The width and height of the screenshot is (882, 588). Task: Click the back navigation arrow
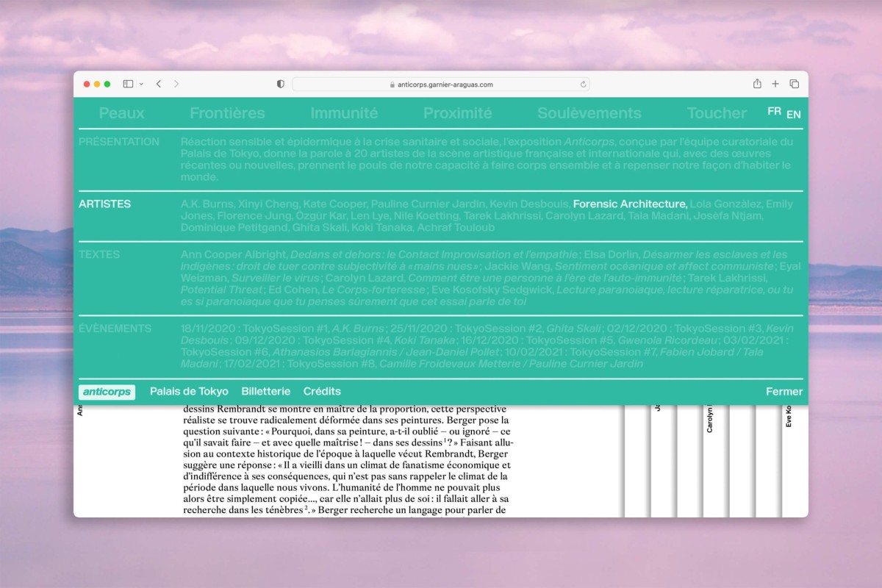(158, 84)
